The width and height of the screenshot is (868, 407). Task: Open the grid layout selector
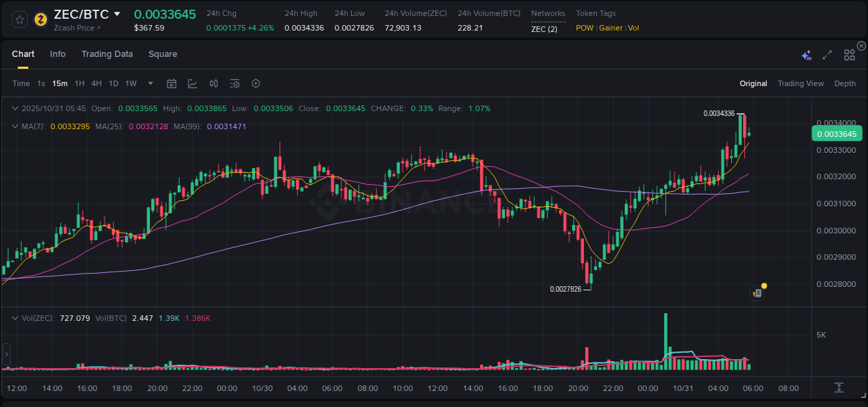[849, 54]
